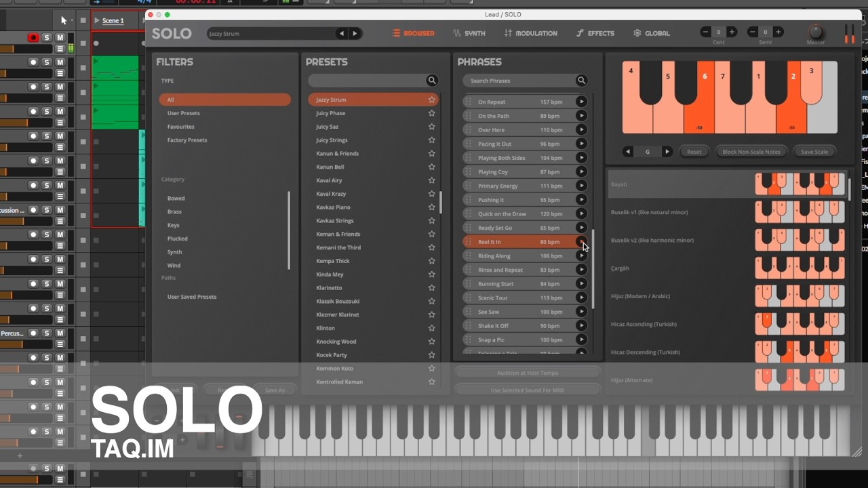Select the Buselik v1 scale row
The height and width of the screenshot is (488, 868).
point(726,212)
